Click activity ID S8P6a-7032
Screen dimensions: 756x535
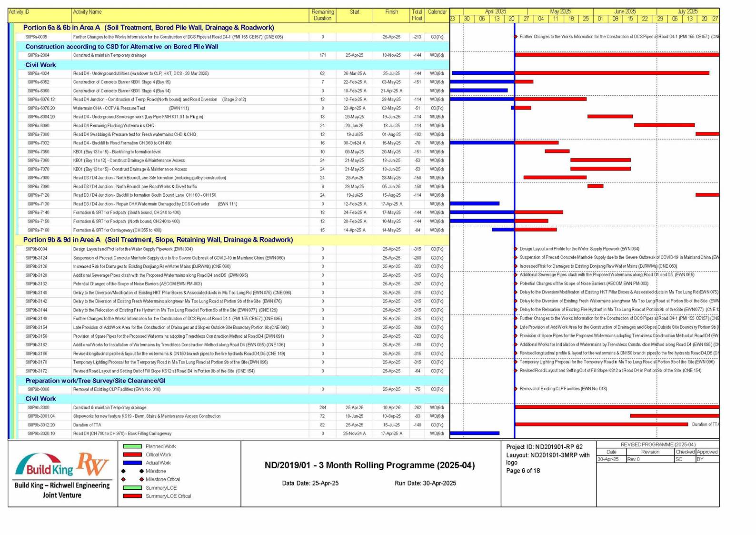pos(38,143)
